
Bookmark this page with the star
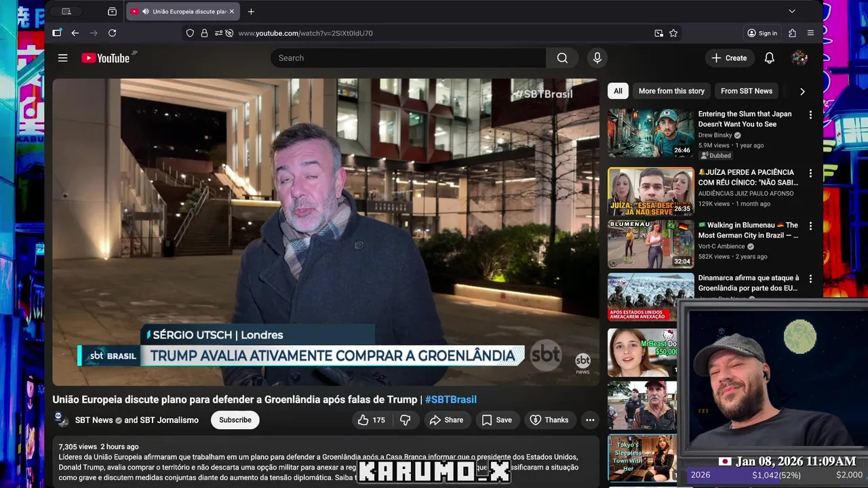(673, 33)
